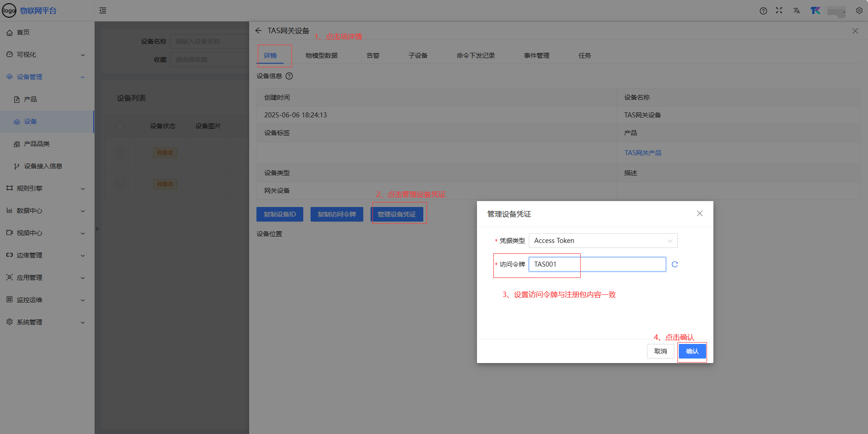Open the TAS网关产品 product link

tap(643, 153)
